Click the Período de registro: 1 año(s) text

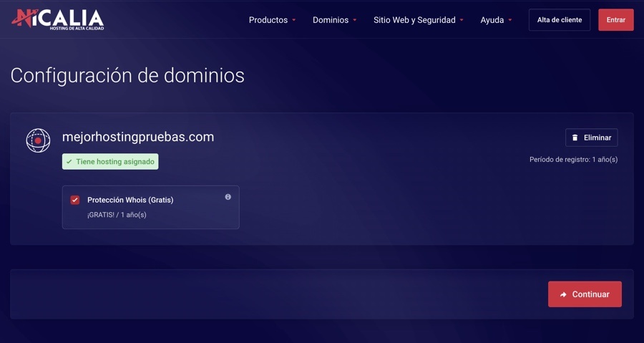(x=573, y=160)
